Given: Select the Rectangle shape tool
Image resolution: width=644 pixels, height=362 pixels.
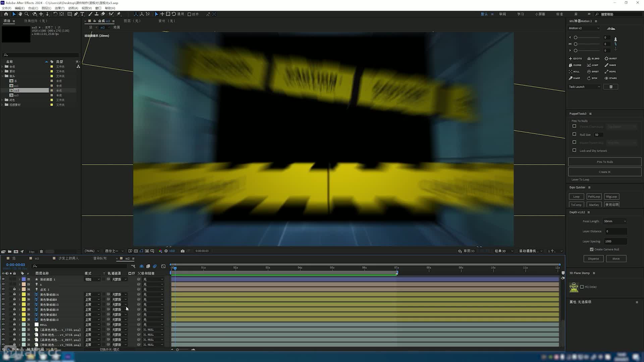Looking at the screenshot, I should (69, 14).
